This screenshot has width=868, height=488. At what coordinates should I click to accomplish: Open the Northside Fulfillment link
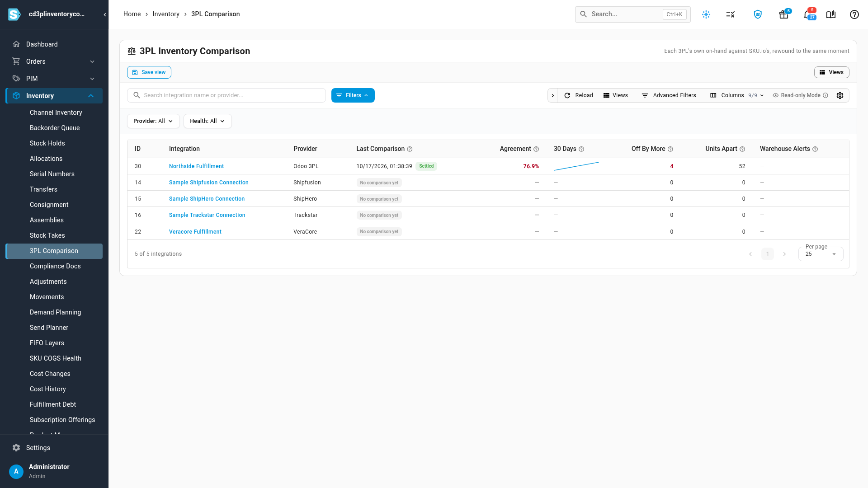pyautogui.click(x=196, y=166)
